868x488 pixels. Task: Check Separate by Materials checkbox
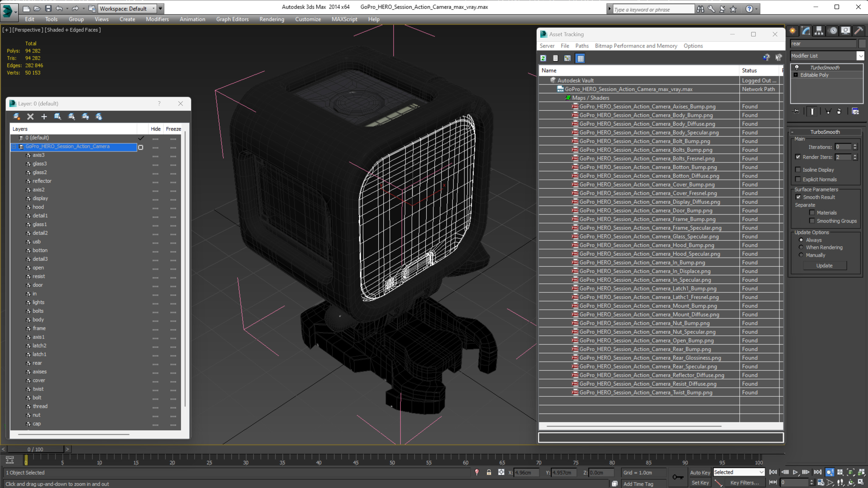(812, 212)
